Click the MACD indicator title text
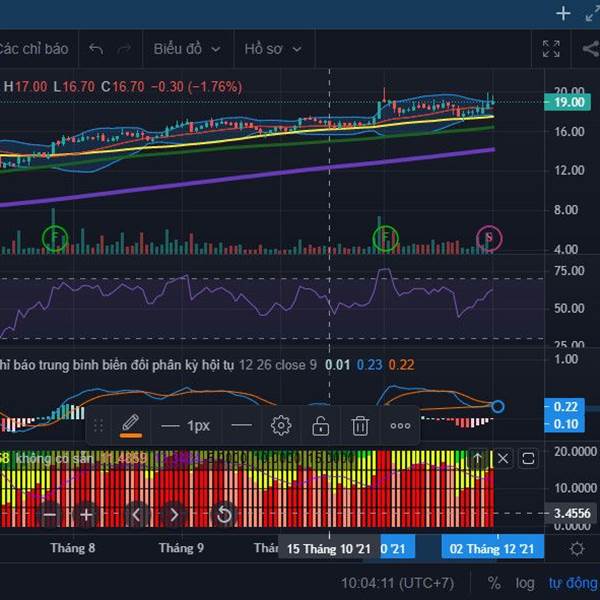The height and width of the screenshot is (600, 600). [x=117, y=365]
